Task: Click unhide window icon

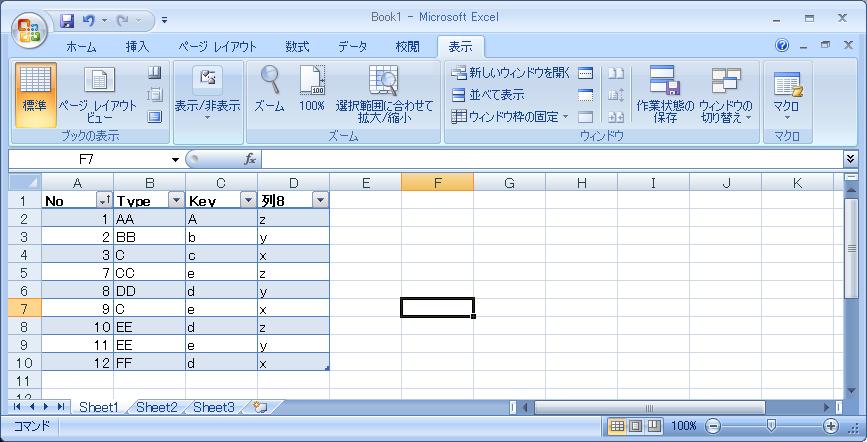Action: (x=586, y=117)
